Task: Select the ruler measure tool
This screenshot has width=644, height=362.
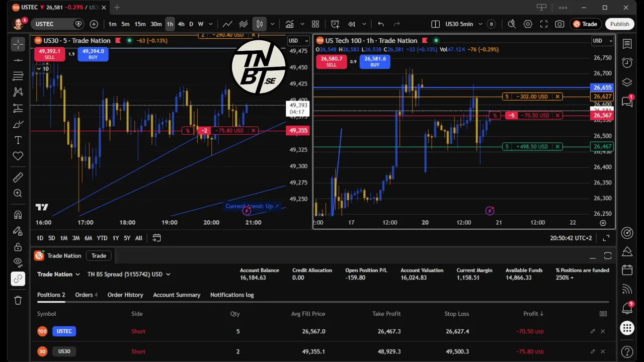Action: pyautogui.click(x=18, y=177)
